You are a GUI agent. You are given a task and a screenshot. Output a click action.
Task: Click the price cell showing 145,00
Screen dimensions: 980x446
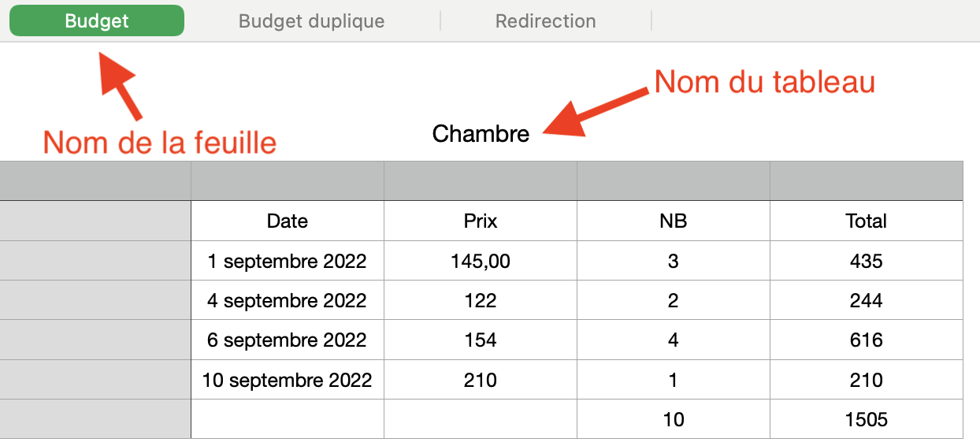[481, 261]
